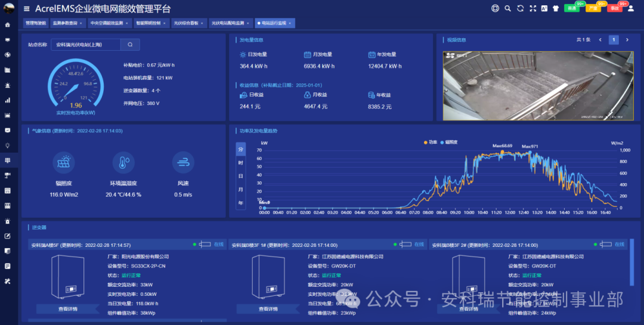Open the home icon in left sidebar

coord(7,24)
